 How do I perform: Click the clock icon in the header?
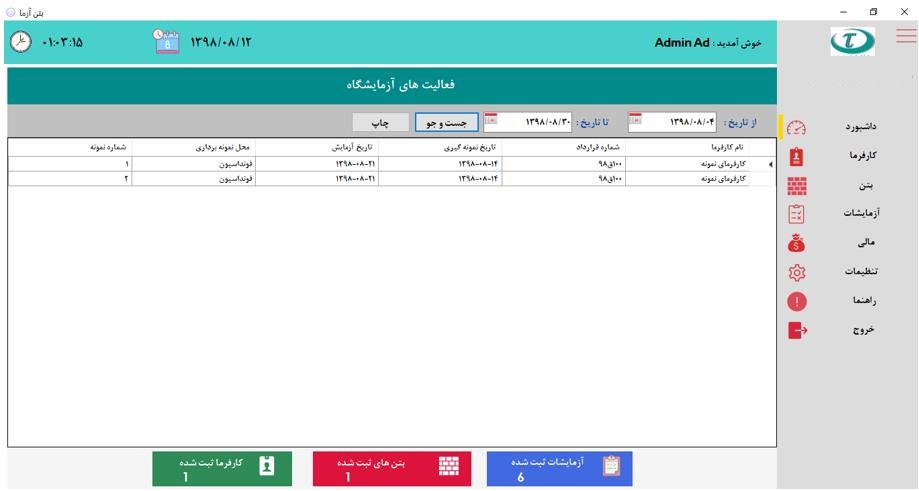point(21,42)
